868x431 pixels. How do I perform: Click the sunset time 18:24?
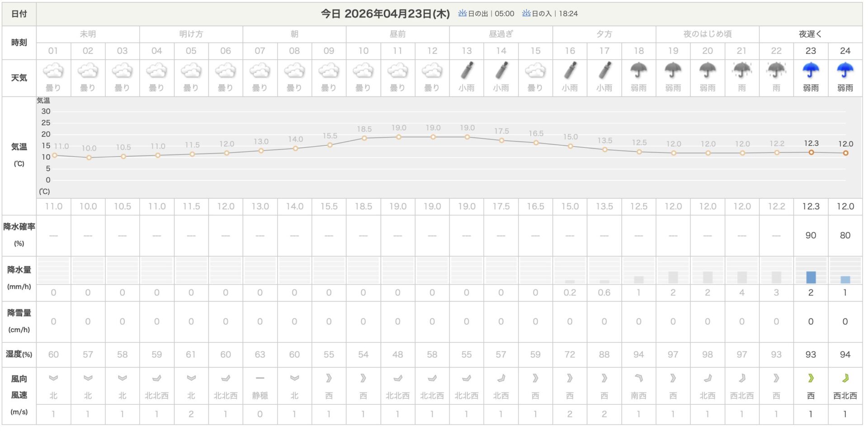pyautogui.click(x=568, y=14)
